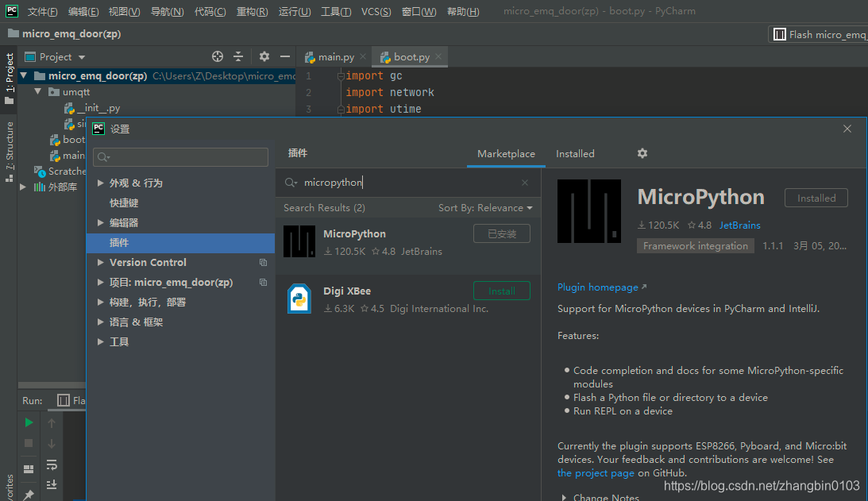868x501 pixels.
Task: Install the Digi XBee plugin
Action: coord(502,291)
